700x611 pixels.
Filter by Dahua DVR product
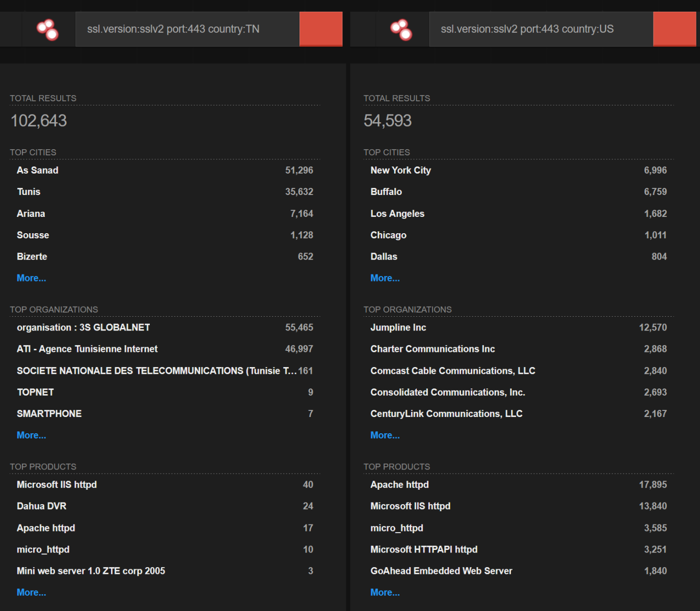point(42,506)
